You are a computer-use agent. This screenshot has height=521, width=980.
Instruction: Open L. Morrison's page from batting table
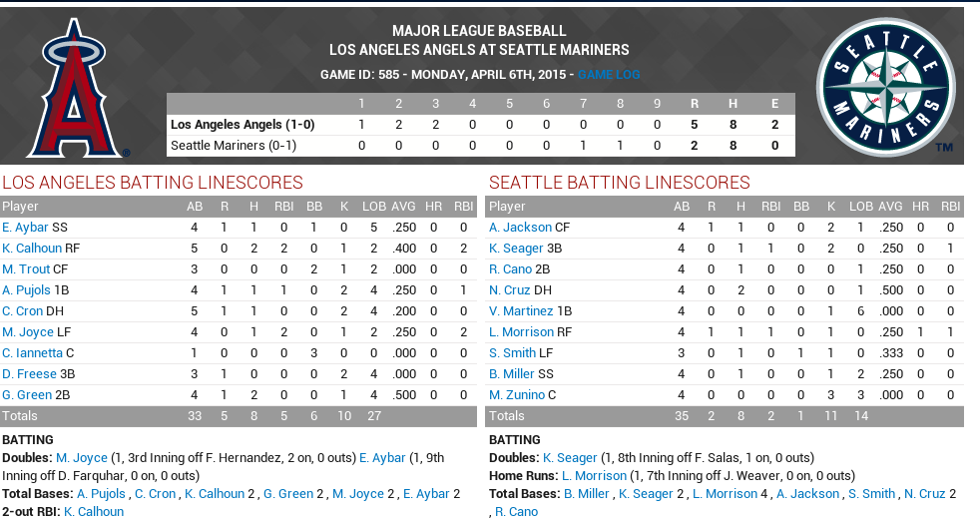[521, 332]
